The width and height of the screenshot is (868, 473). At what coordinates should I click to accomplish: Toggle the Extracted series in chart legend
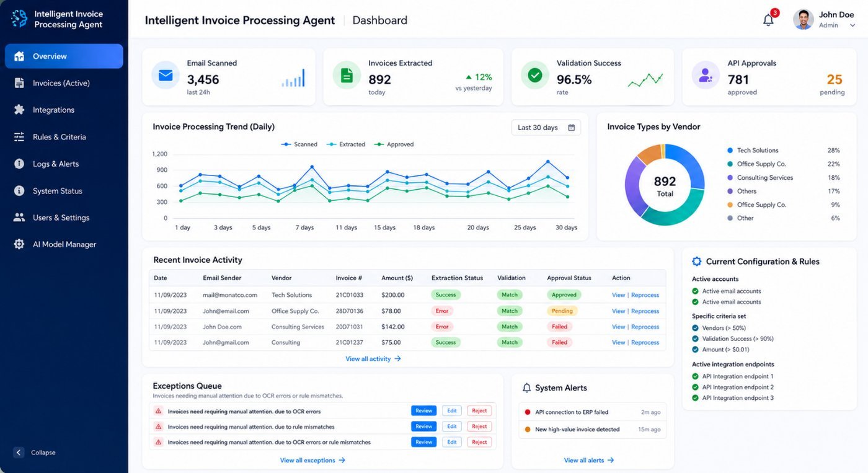pyautogui.click(x=346, y=144)
